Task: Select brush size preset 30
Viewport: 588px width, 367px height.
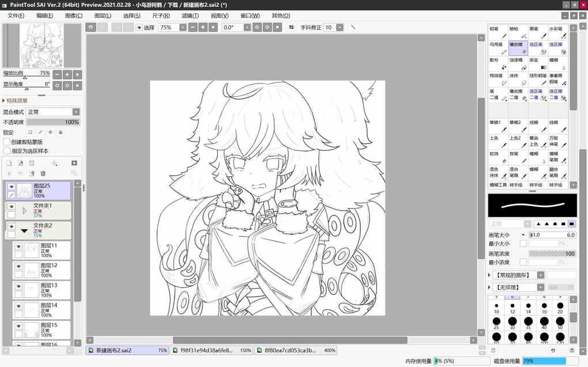Action: tap(512, 323)
